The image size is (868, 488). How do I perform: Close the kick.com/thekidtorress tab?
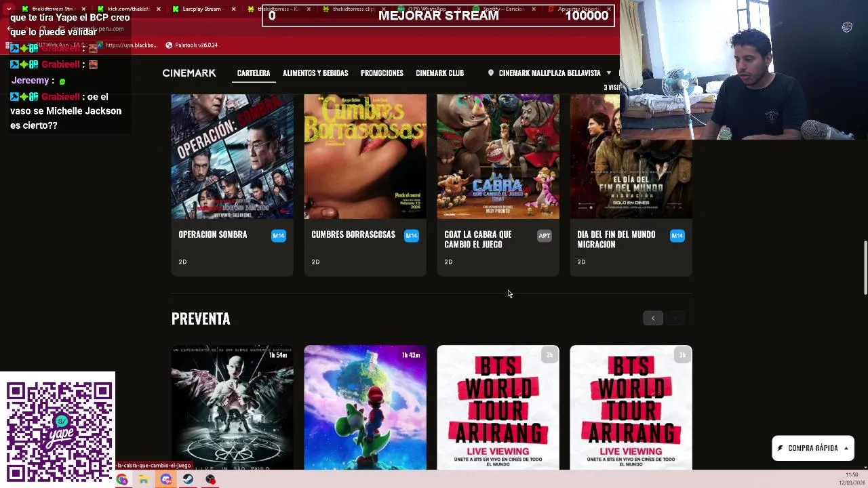click(159, 9)
